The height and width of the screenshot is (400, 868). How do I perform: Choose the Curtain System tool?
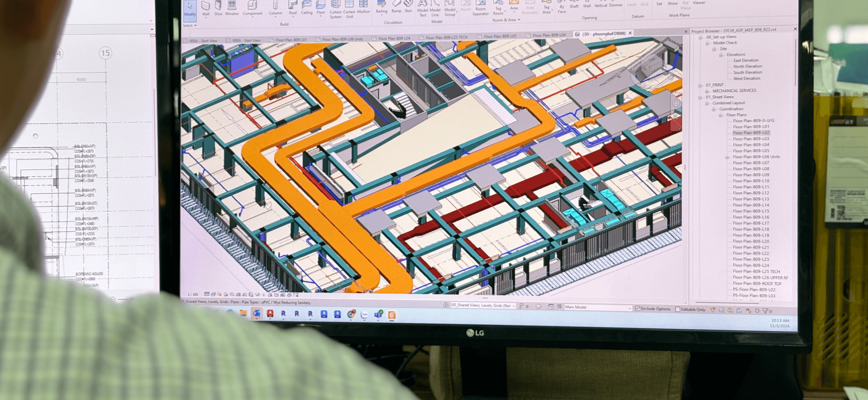(336, 10)
